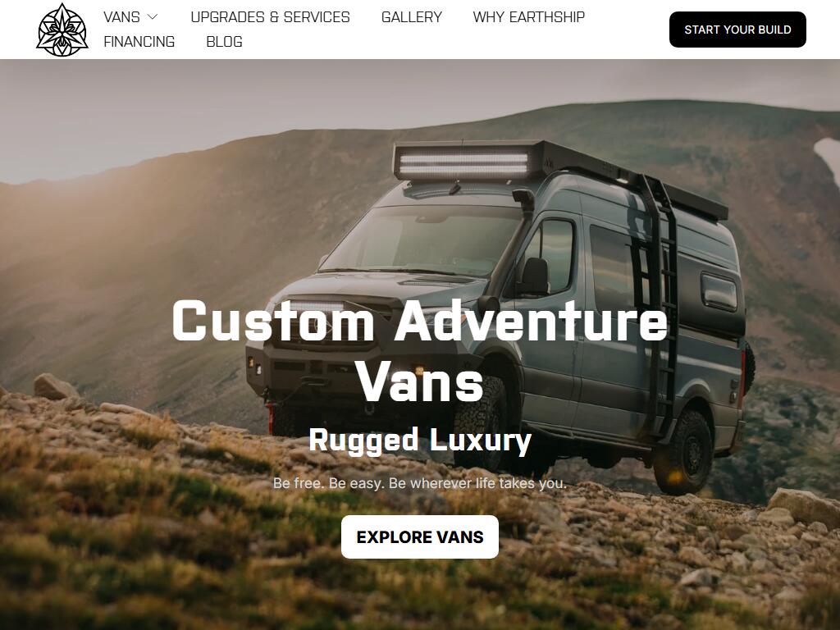The width and height of the screenshot is (840, 630).
Task: Click the Rugged Luxury subheading
Action: pos(420,441)
